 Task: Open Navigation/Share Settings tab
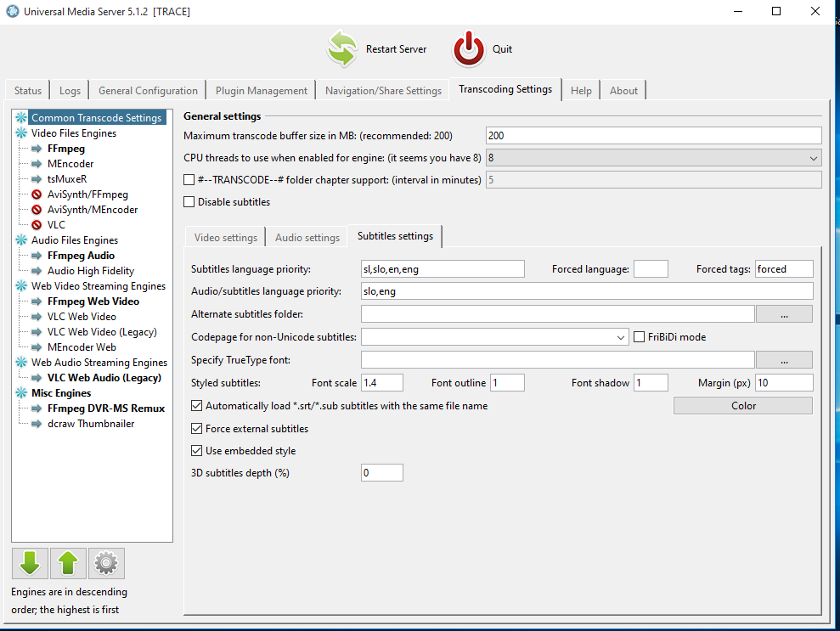pos(383,91)
